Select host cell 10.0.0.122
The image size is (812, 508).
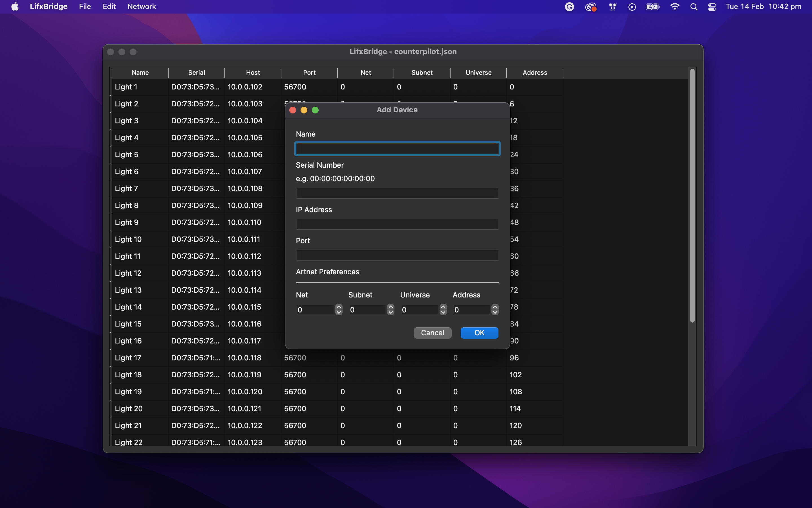253,426
